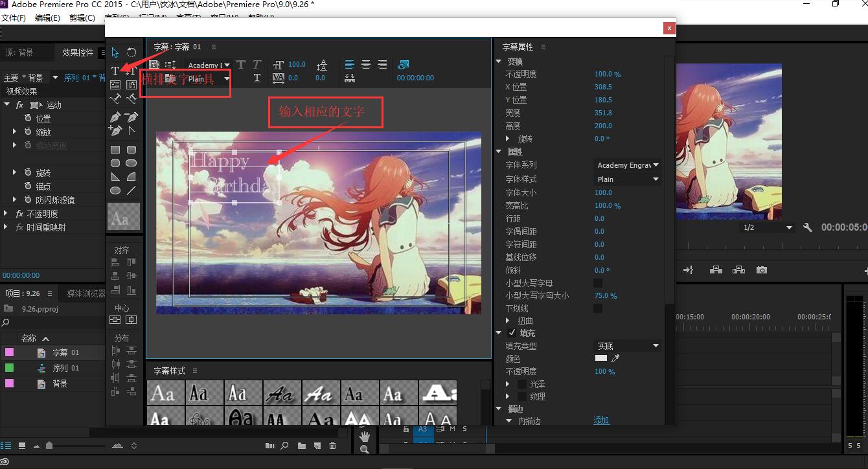This screenshot has width=868, height=469.
Task: Toggle underline text style in Titler toolbar
Action: tap(257, 78)
